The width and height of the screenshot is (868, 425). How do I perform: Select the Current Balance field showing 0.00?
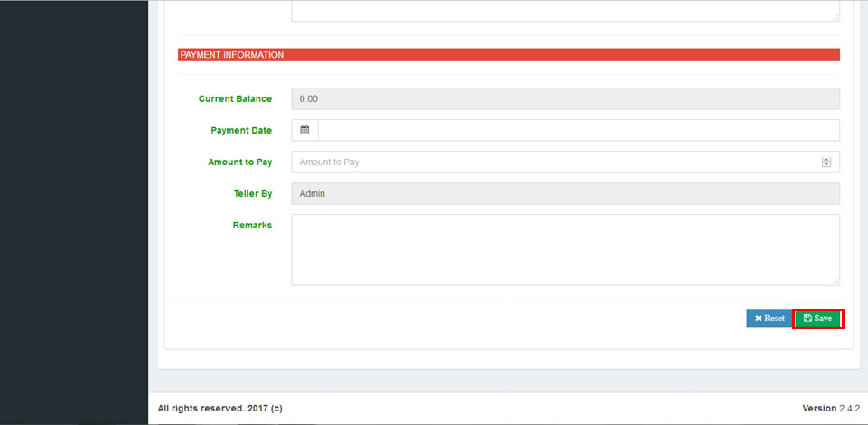565,98
